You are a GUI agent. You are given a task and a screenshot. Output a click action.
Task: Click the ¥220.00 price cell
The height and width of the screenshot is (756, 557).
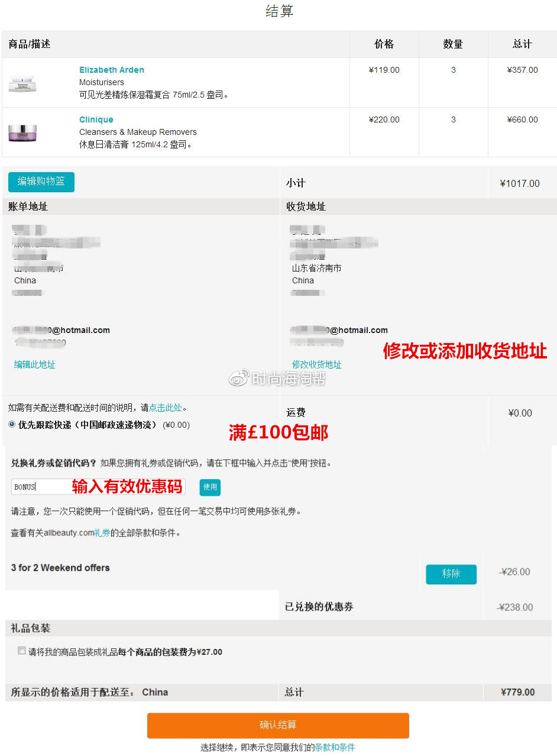click(x=384, y=119)
